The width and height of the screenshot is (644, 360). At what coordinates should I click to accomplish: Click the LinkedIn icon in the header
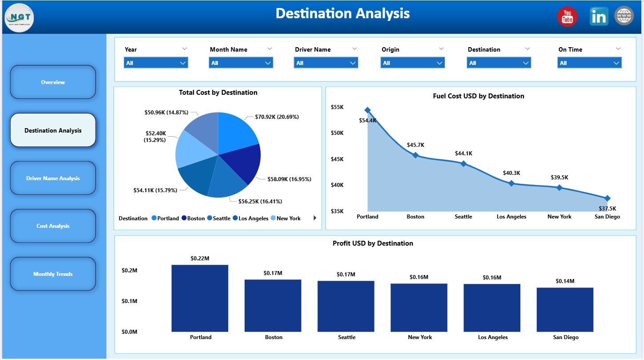599,16
